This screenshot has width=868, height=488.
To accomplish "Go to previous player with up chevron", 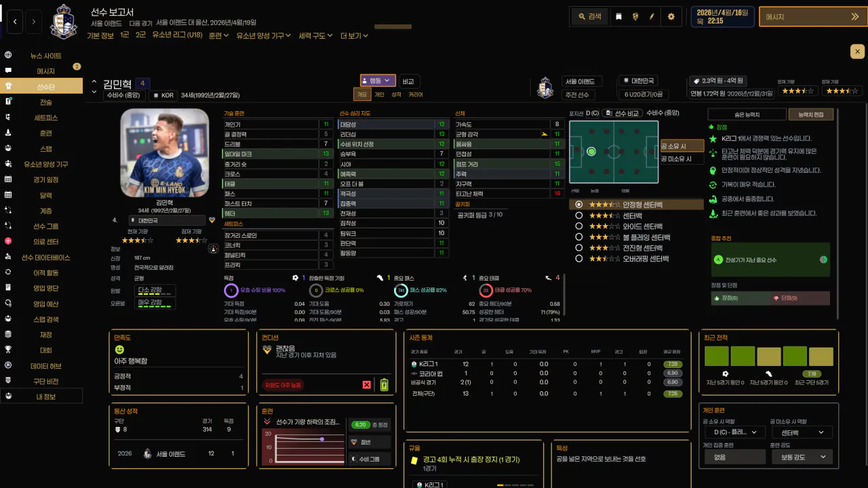I will pos(94,82).
